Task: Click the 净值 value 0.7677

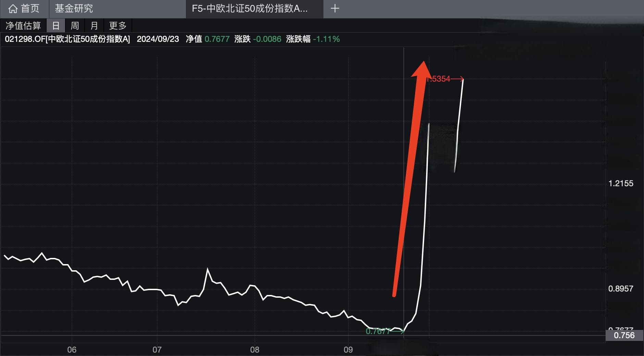Action: 217,39
